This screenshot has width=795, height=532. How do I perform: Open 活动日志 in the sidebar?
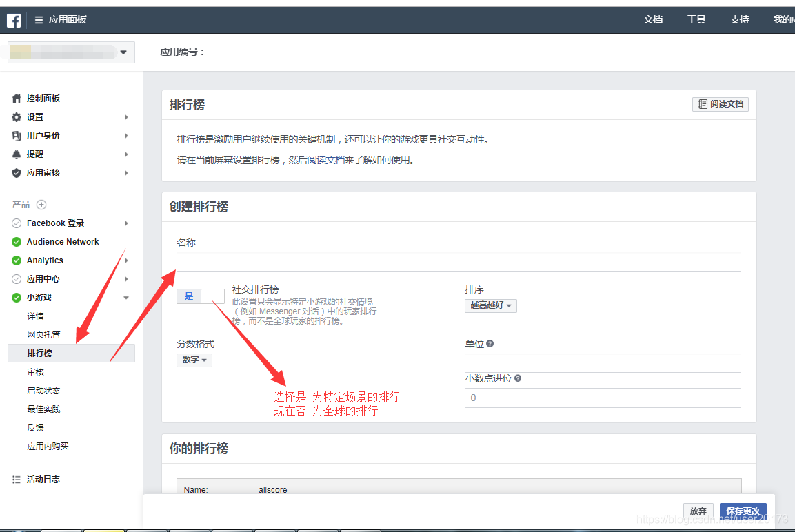point(43,480)
